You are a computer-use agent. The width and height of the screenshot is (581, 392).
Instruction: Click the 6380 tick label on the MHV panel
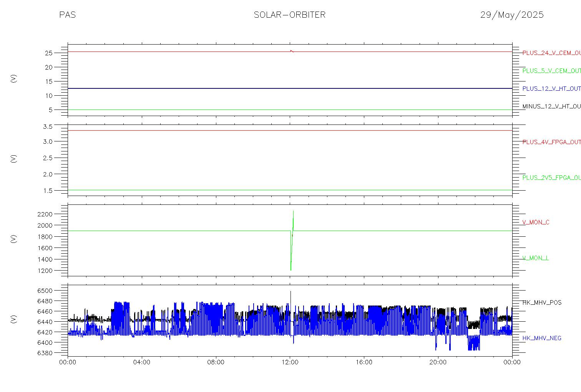tap(45, 353)
